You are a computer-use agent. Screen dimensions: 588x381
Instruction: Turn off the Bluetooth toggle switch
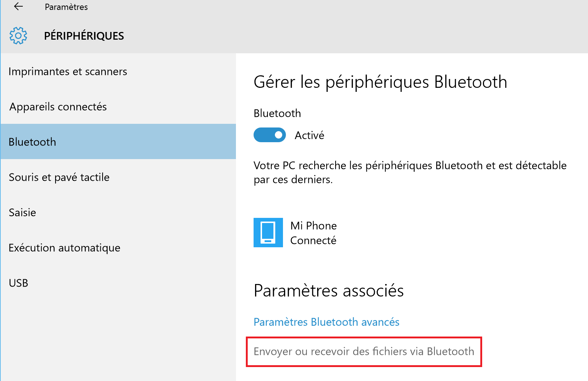point(270,135)
